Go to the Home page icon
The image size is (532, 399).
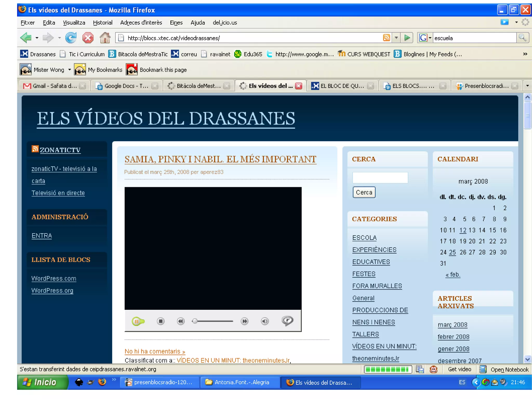(x=105, y=38)
